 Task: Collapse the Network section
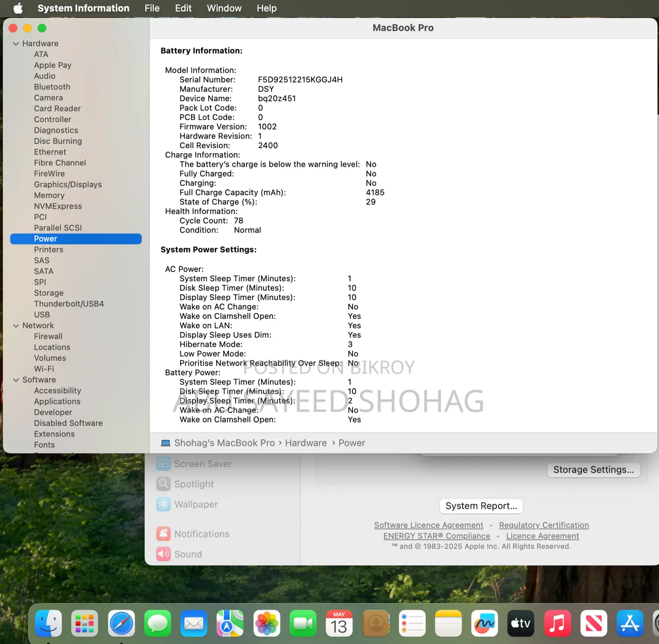pyautogui.click(x=16, y=326)
